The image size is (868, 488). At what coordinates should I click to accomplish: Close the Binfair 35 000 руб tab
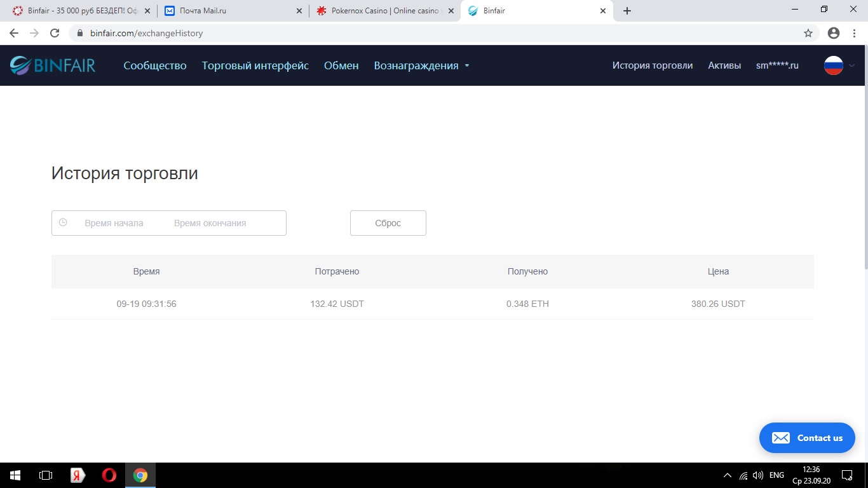(147, 11)
